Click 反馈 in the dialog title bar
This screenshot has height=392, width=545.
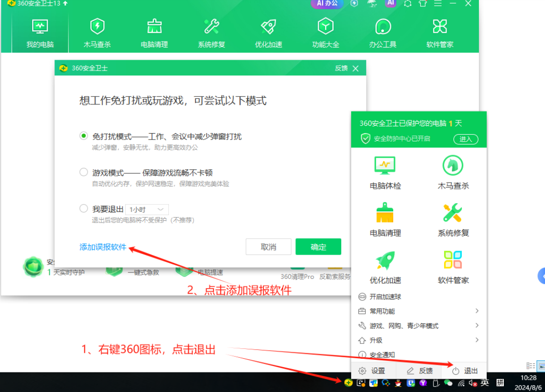coord(341,68)
